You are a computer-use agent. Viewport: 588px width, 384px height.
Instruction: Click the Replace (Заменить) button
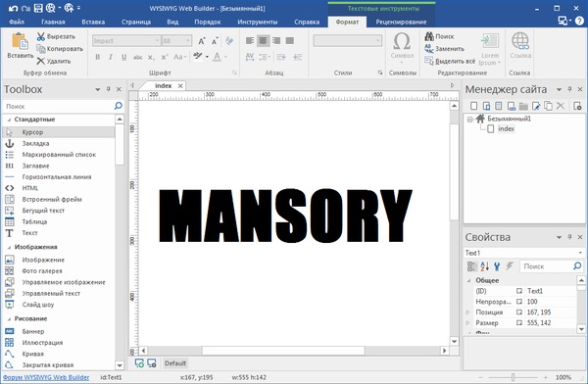(444, 49)
